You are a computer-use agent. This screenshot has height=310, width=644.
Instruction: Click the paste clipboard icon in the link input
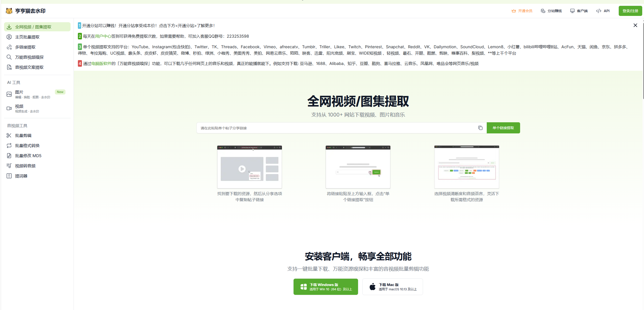[480, 128]
